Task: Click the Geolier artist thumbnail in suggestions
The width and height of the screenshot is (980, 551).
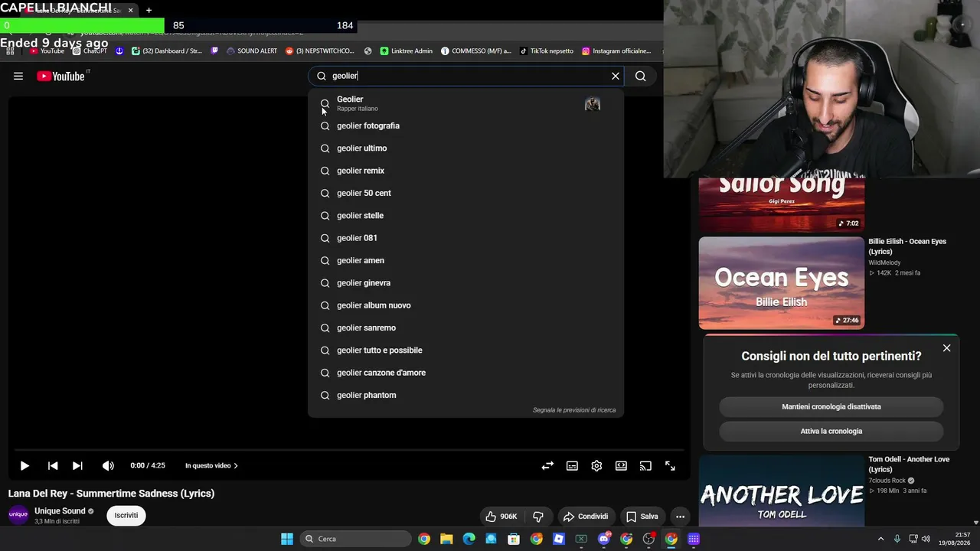Action: [593, 103]
